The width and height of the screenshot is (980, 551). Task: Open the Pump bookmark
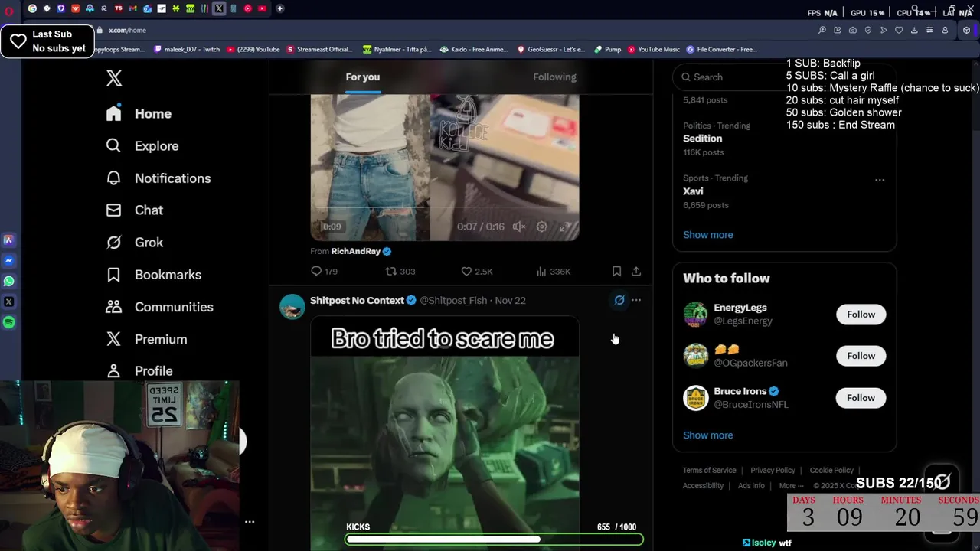(608, 49)
